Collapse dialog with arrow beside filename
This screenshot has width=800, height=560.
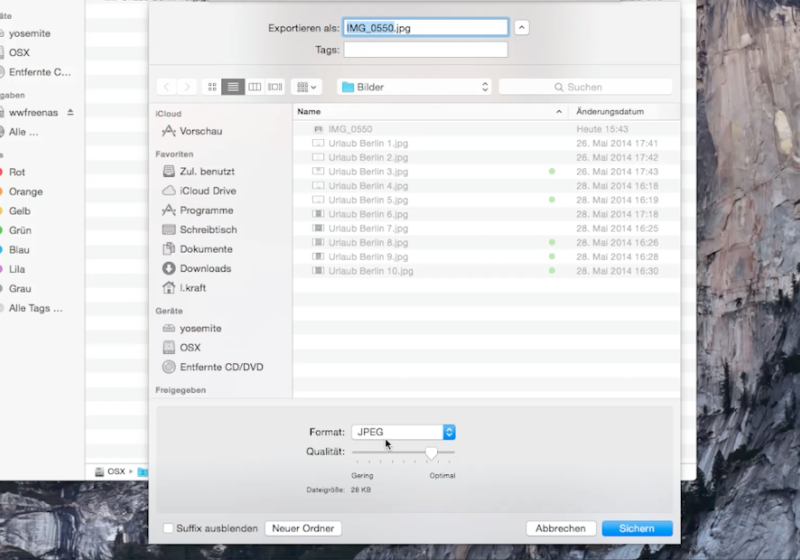click(522, 28)
